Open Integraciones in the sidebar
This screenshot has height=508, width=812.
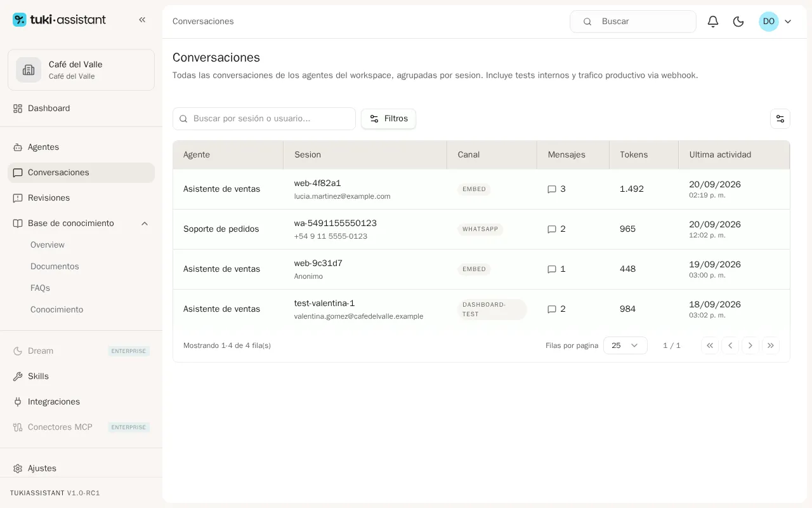(x=81, y=402)
